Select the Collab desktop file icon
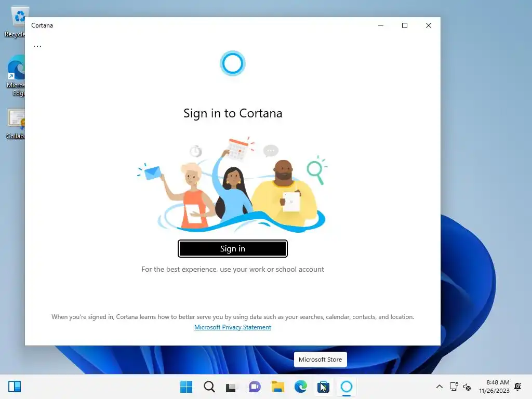Viewport: 532px width, 399px height. (x=15, y=124)
